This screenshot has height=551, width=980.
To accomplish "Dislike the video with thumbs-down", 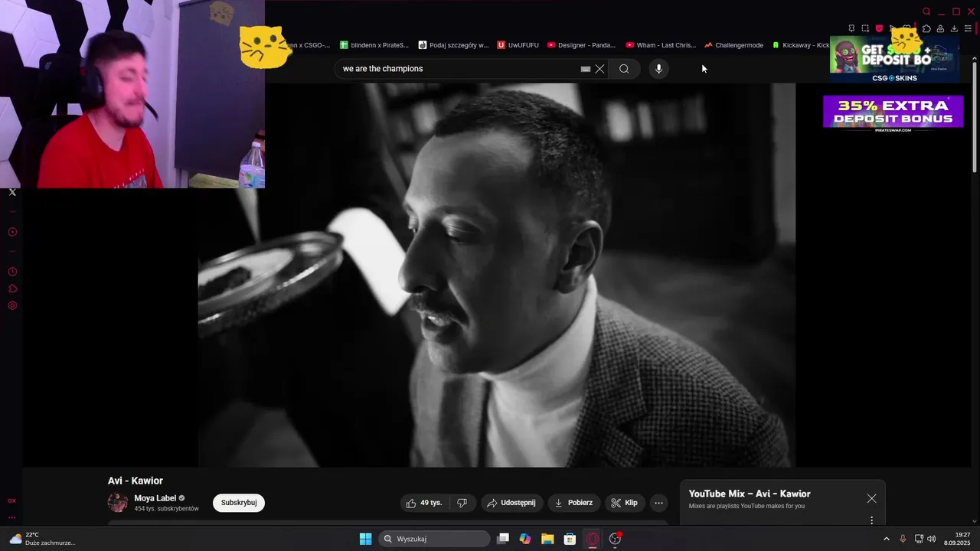I will 462,503.
